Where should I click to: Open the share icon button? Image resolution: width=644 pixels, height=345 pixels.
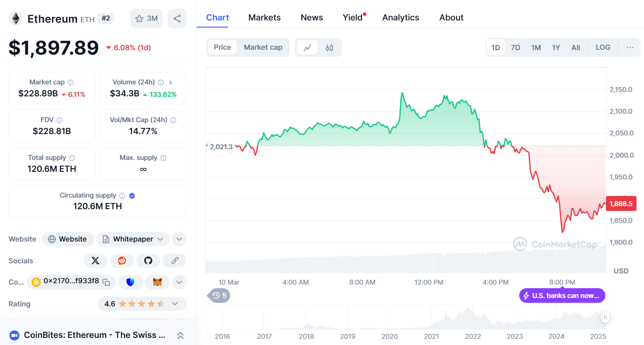(x=177, y=19)
